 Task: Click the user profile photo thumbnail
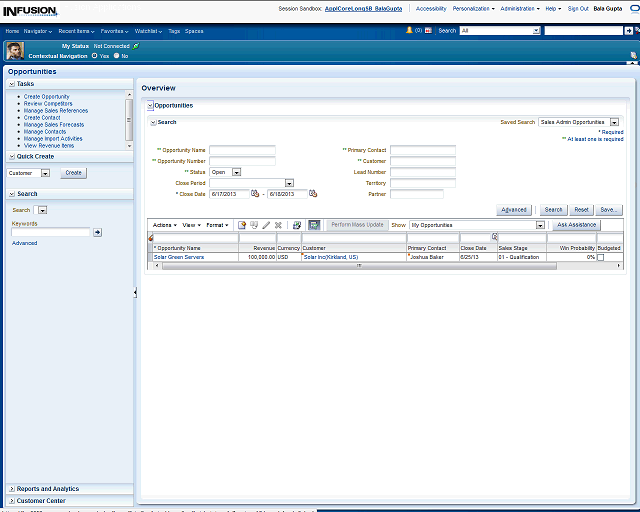[14, 51]
